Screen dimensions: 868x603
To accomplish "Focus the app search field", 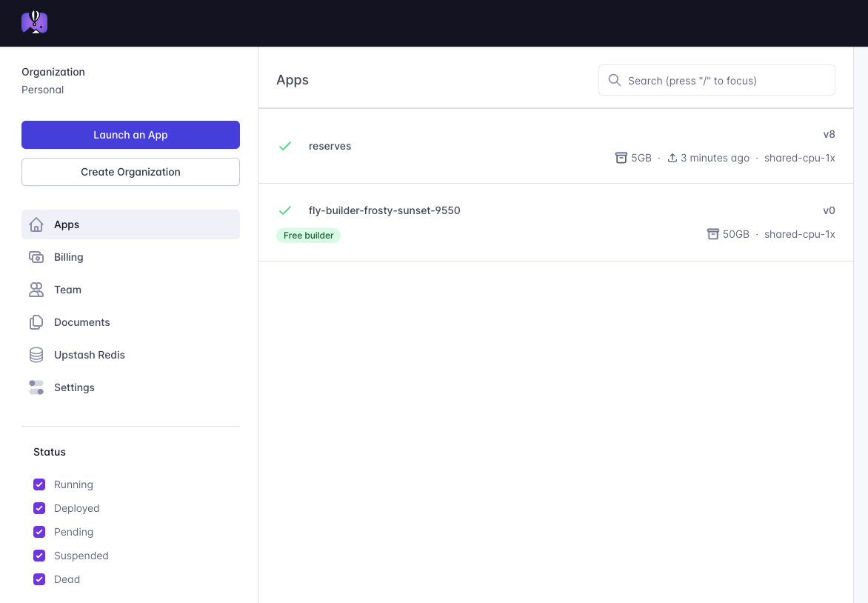I will [x=716, y=80].
